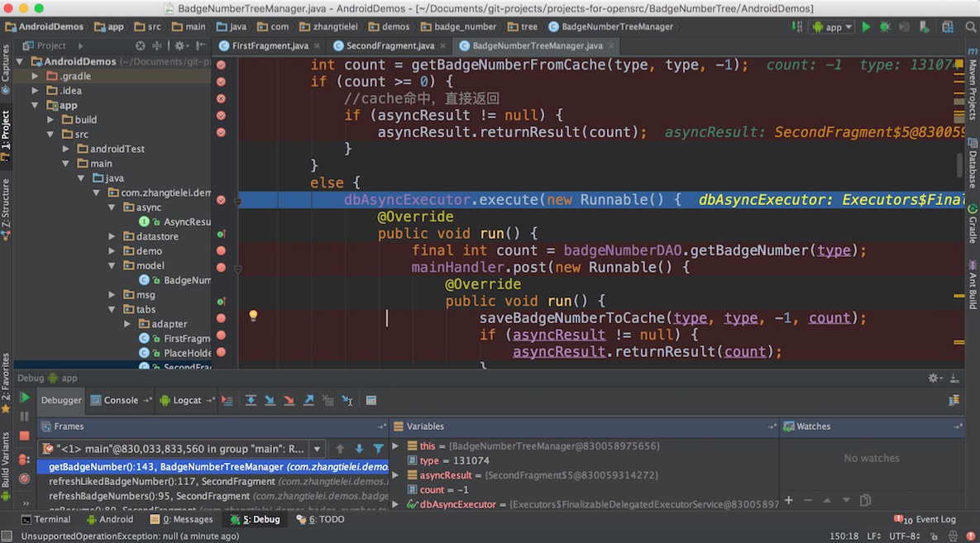Open the Console tab in Debug

[x=121, y=401]
